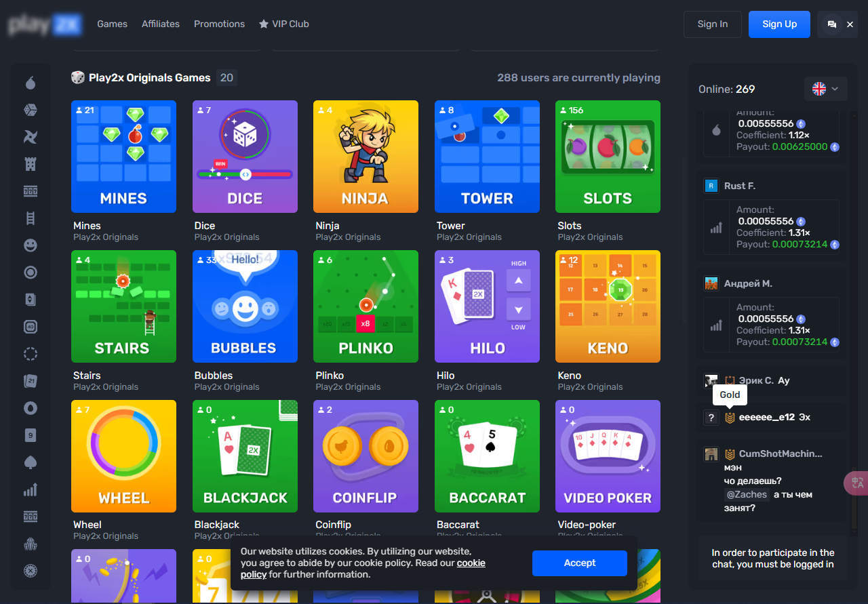Click the dashed circle Wheel sidebar icon
Image resolution: width=868 pixels, height=604 pixels.
click(31, 354)
